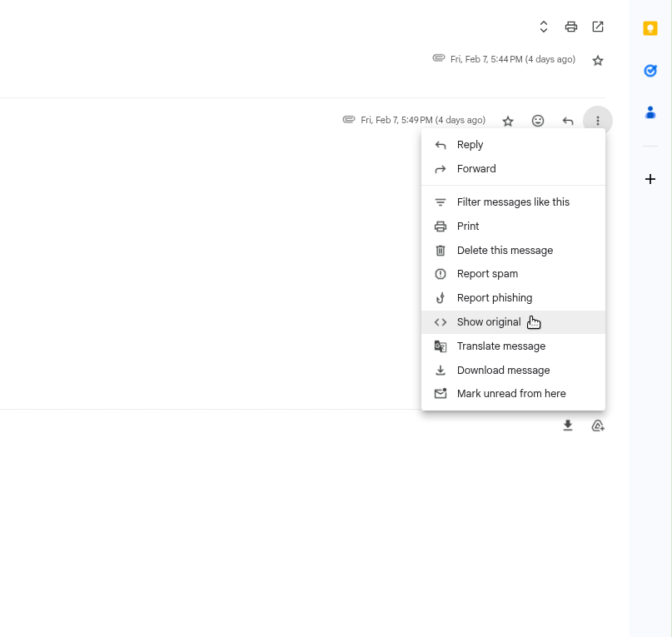
Task: Select Show original from the menu
Action: point(488,321)
